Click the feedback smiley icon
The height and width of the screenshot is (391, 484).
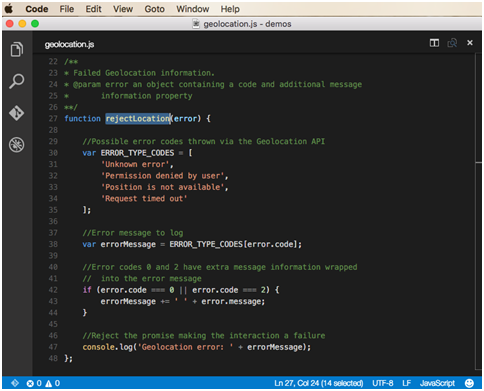(469, 383)
